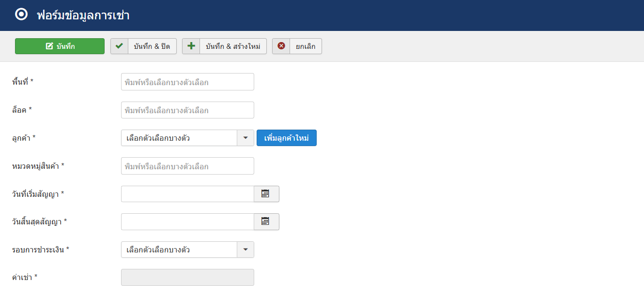The width and height of the screenshot is (644, 295).
Task: Click the ล็อค input field
Action: click(x=187, y=110)
